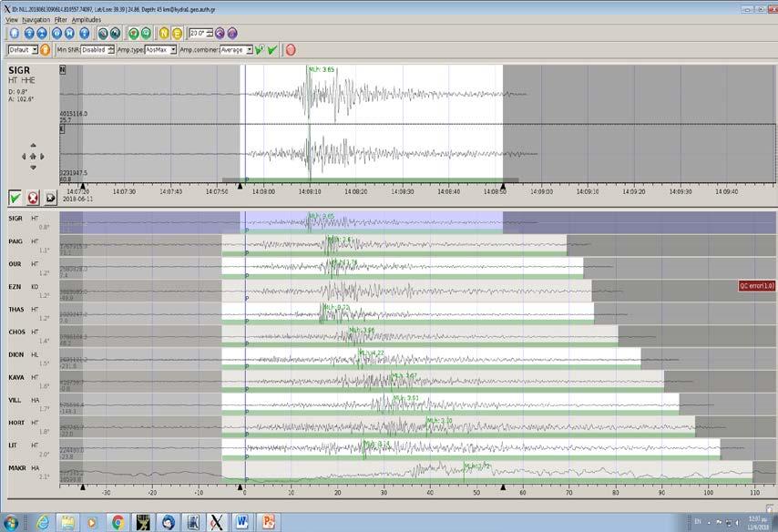Viewport: 778px width, 532px height.
Task: Click inside the 20.0° distance input field
Action: click(198, 33)
